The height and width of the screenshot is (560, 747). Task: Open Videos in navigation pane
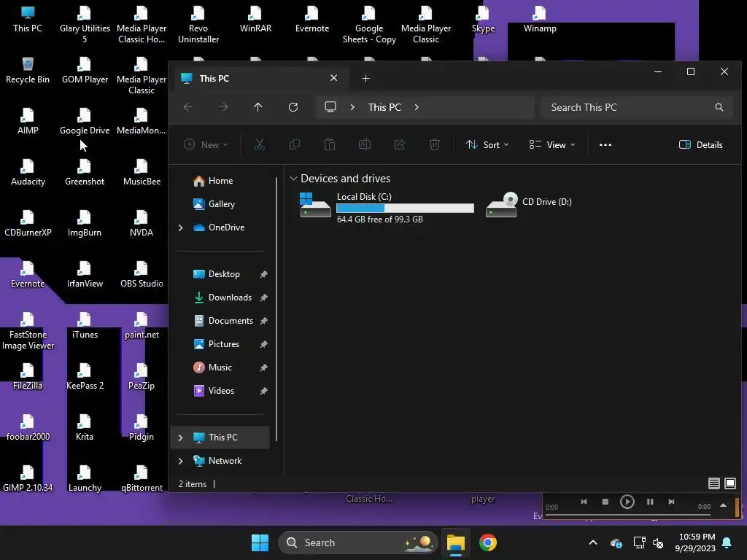(x=220, y=391)
